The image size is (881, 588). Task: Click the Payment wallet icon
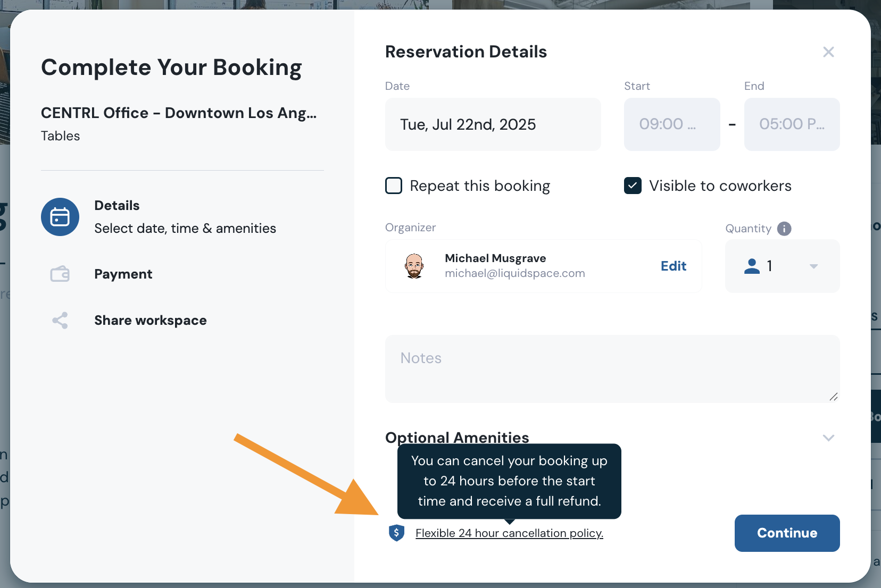click(60, 274)
